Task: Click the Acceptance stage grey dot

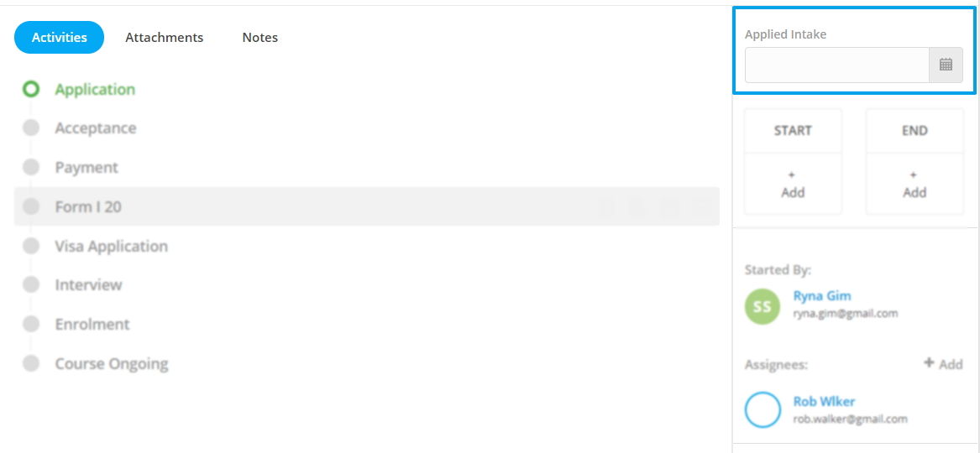Action: pos(30,128)
